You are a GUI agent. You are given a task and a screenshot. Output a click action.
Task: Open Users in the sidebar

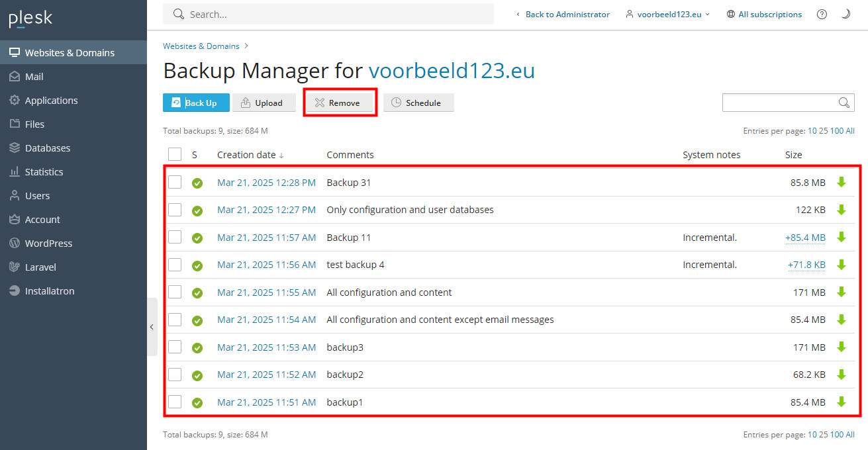(x=73, y=195)
